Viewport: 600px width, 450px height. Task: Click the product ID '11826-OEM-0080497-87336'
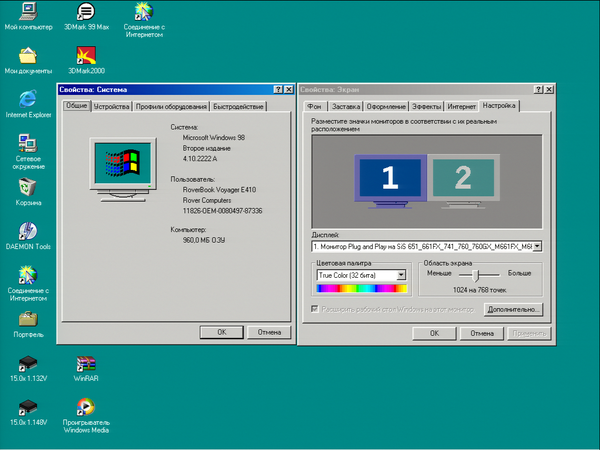(x=222, y=211)
